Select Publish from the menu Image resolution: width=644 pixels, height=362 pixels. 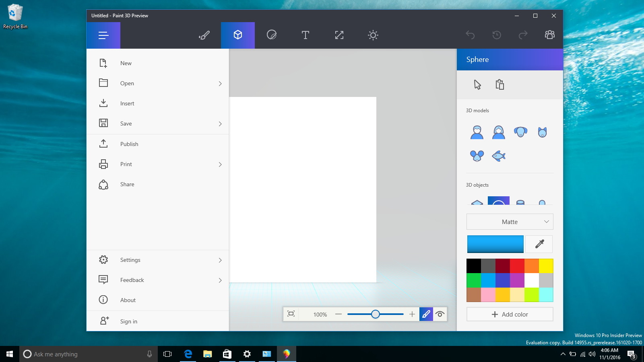pyautogui.click(x=129, y=144)
